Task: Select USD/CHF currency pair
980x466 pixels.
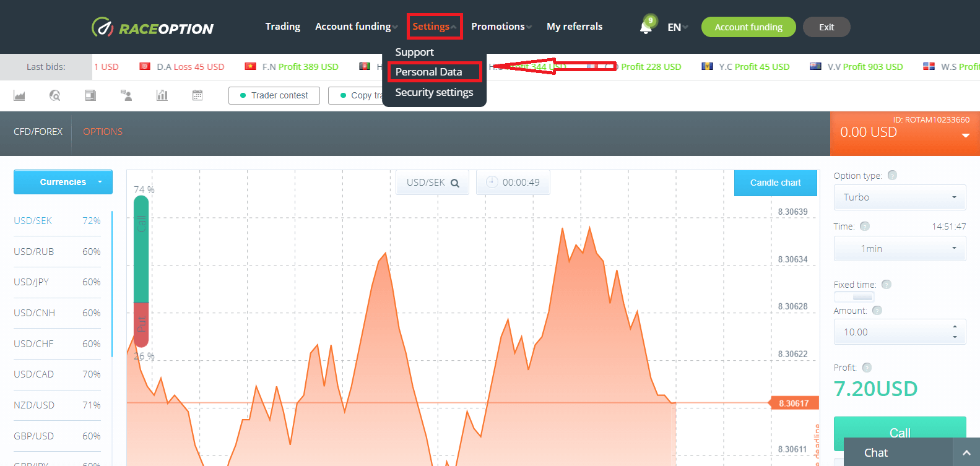Action: 57,344
